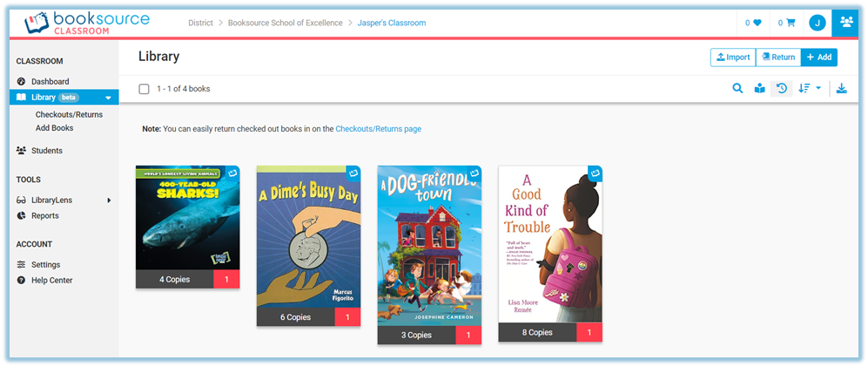
Task: Click the District breadcrumb
Action: tap(200, 23)
